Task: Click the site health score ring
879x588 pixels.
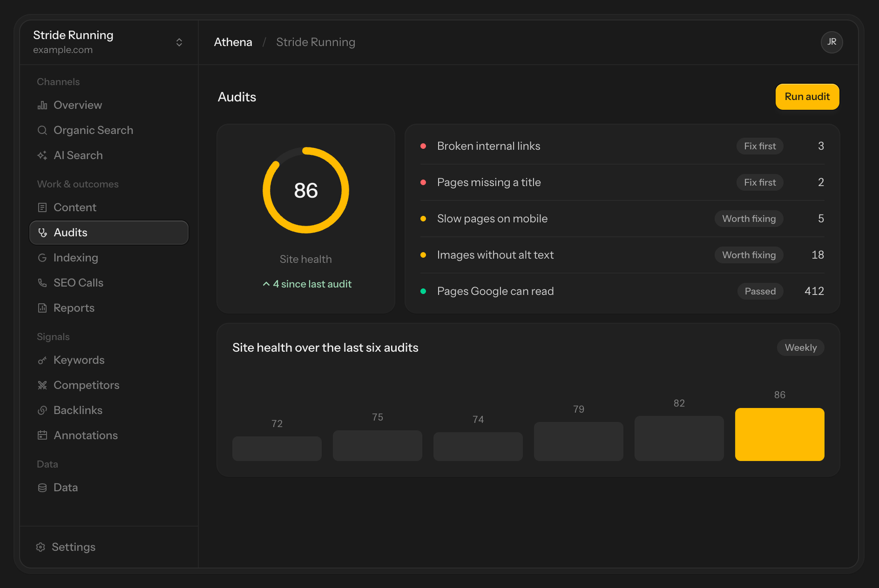Action: click(306, 190)
